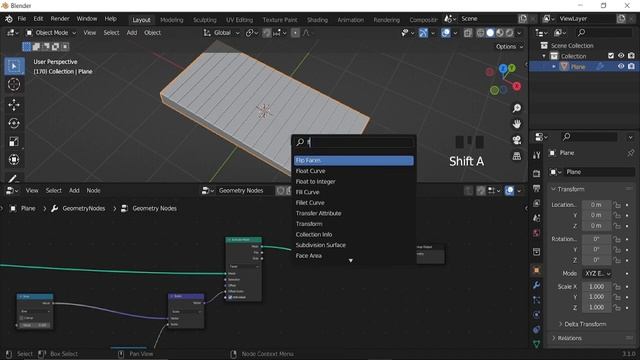Switch to the Shading workspace tab

[317, 20]
